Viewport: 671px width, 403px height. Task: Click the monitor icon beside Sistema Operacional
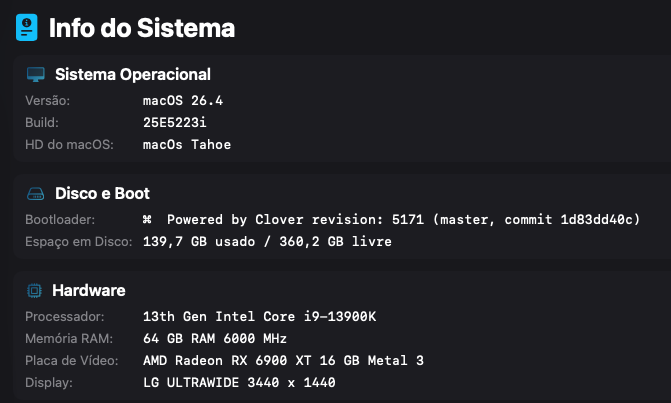pos(36,74)
